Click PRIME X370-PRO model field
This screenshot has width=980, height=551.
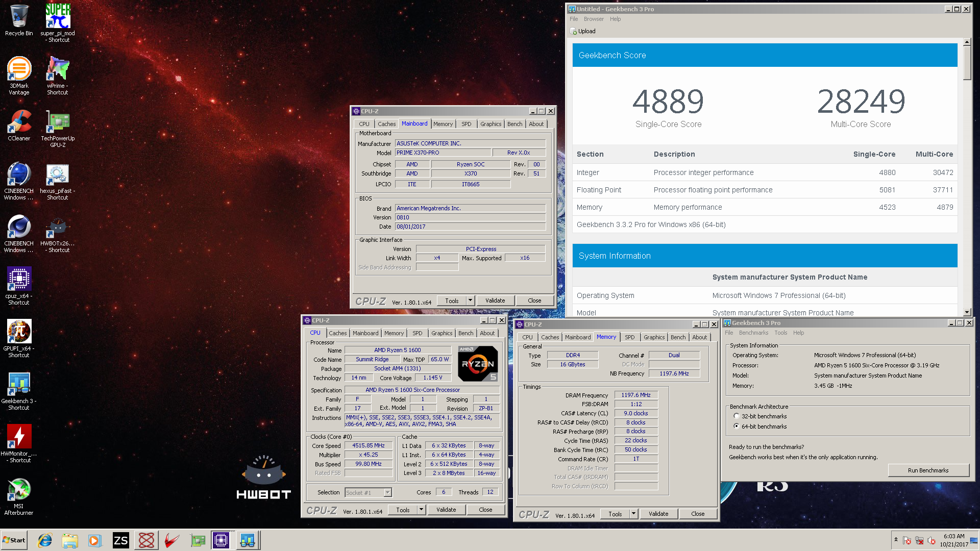(443, 153)
